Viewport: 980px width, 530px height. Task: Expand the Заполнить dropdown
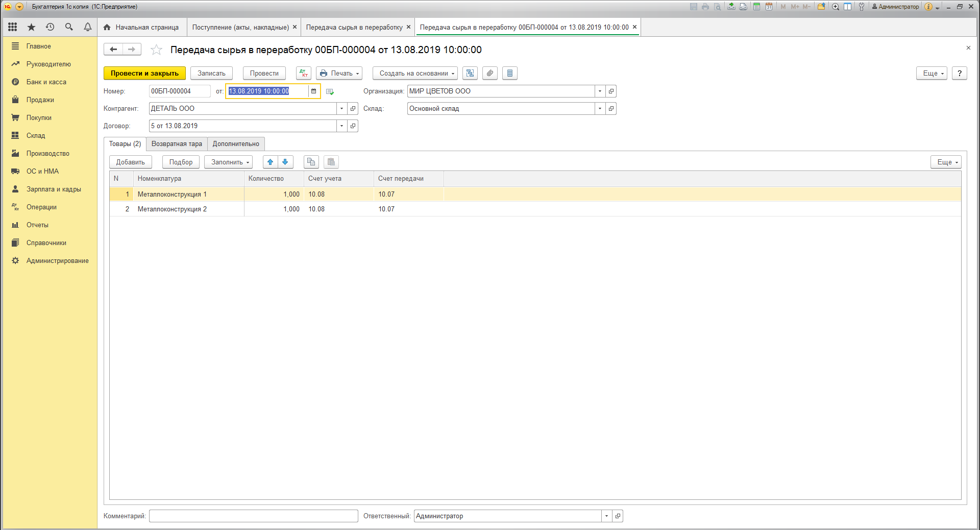228,162
